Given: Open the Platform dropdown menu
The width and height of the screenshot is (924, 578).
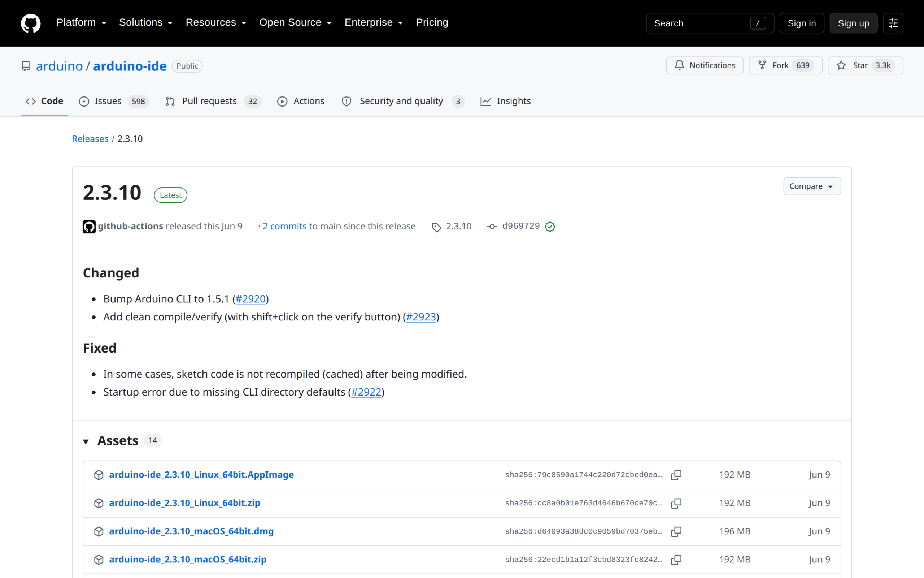Looking at the screenshot, I should tap(81, 22).
